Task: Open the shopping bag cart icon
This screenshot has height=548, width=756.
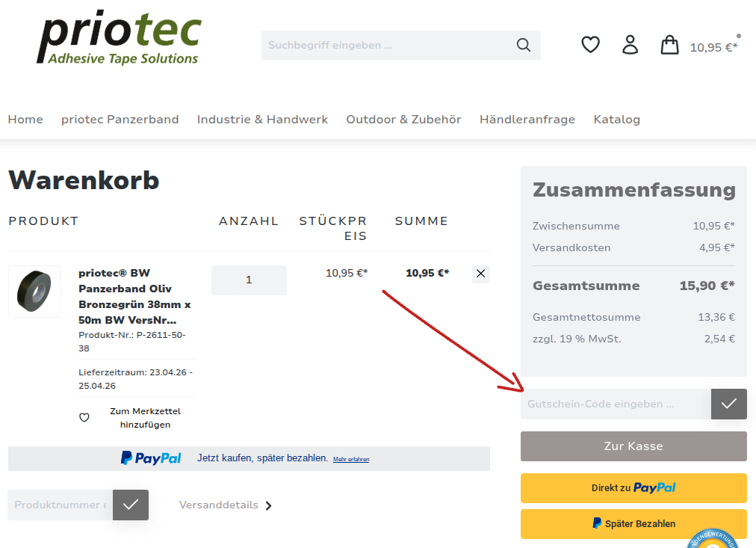Action: point(669,45)
